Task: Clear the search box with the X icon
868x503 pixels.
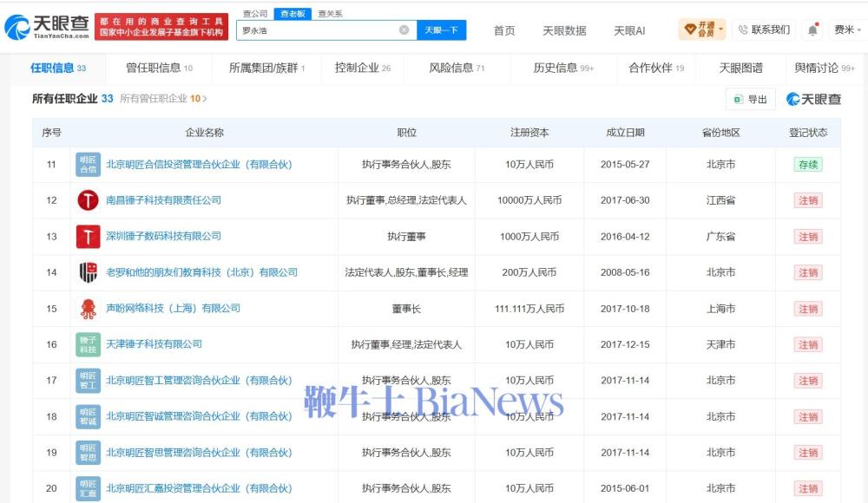Action: point(404,29)
